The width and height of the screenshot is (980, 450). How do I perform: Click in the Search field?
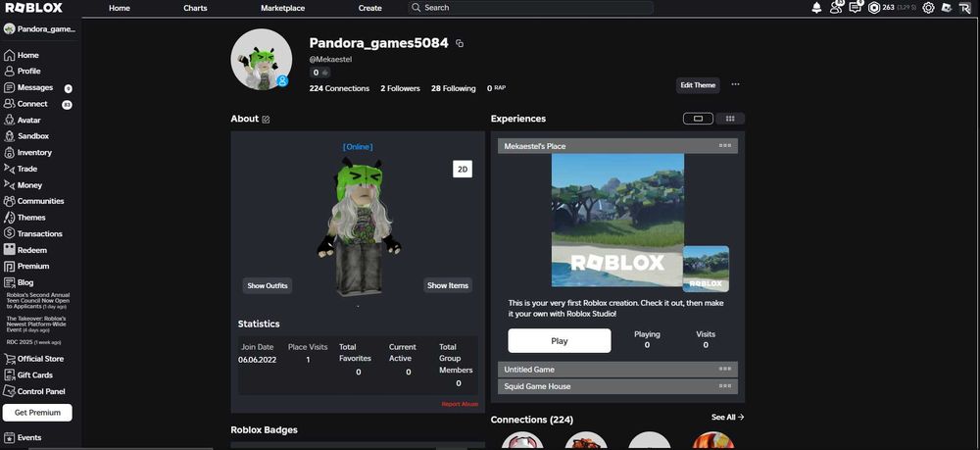(x=531, y=8)
